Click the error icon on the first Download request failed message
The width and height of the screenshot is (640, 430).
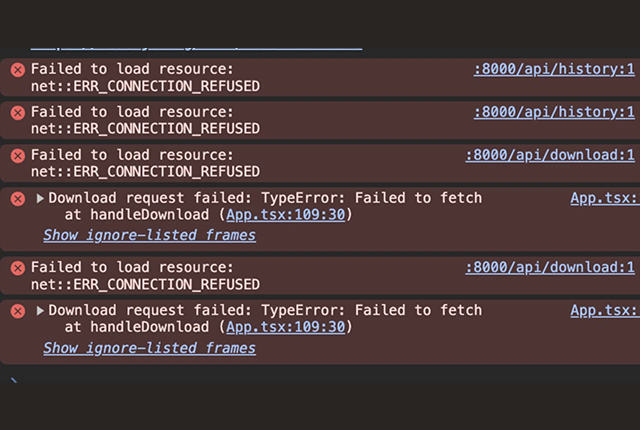coord(17,199)
